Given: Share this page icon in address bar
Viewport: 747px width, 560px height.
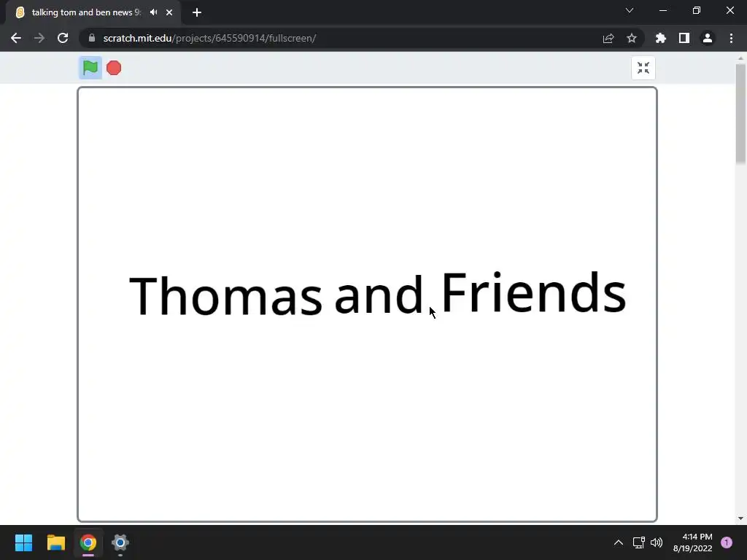Looking at the screenshot, I should click(608, 38).
